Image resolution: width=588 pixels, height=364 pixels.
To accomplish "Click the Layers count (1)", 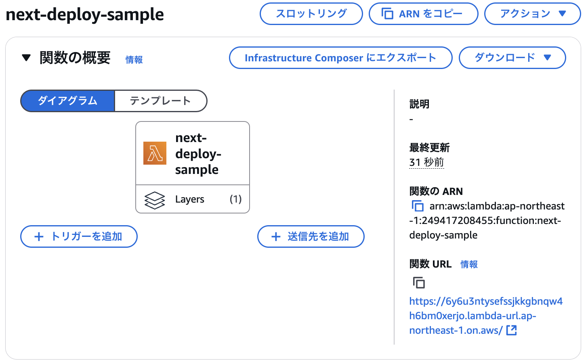I will (235, 199).
